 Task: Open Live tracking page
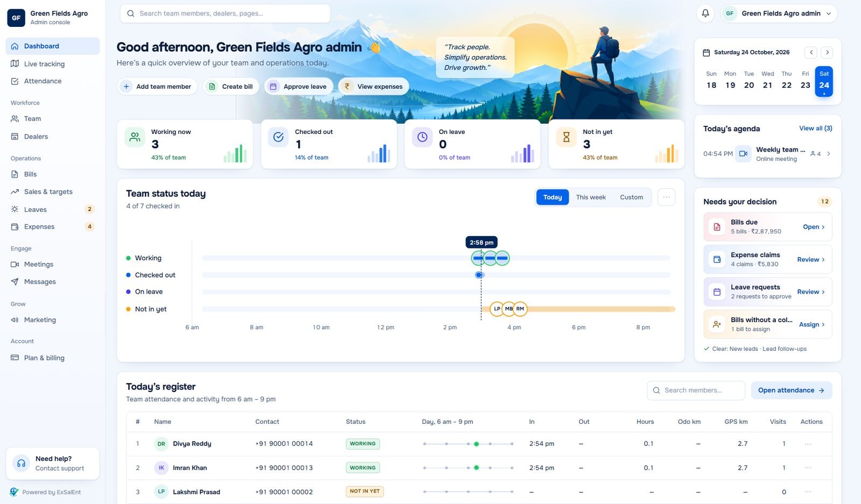[53, 64]
